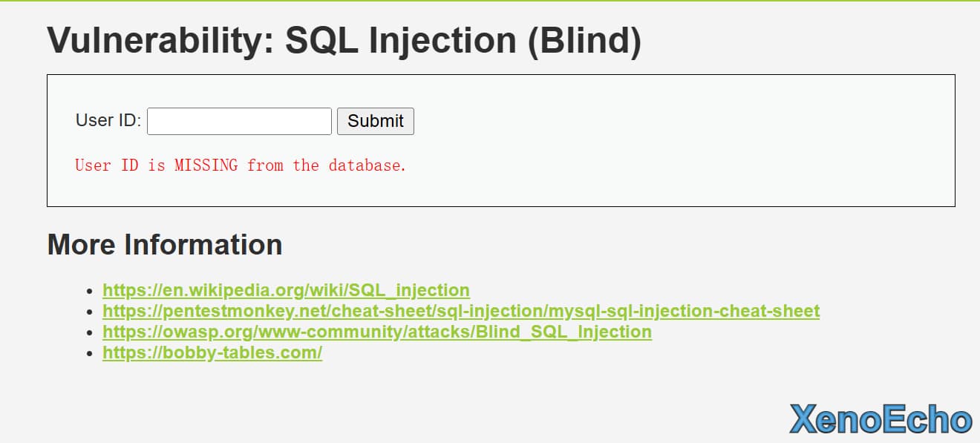The height and width of the screenshot is (443, 980).
Task: Open the Wikipedia SQL_injection link
Action: coord(286,290)
